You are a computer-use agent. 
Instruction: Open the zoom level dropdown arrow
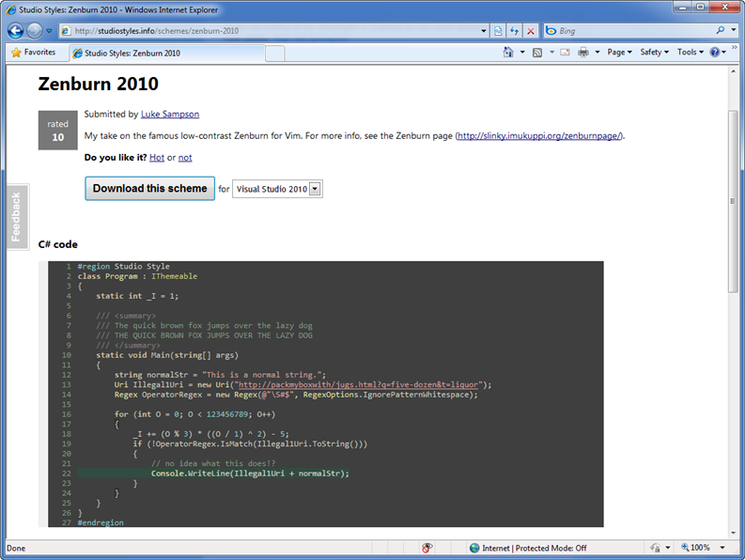click(722, 548)
